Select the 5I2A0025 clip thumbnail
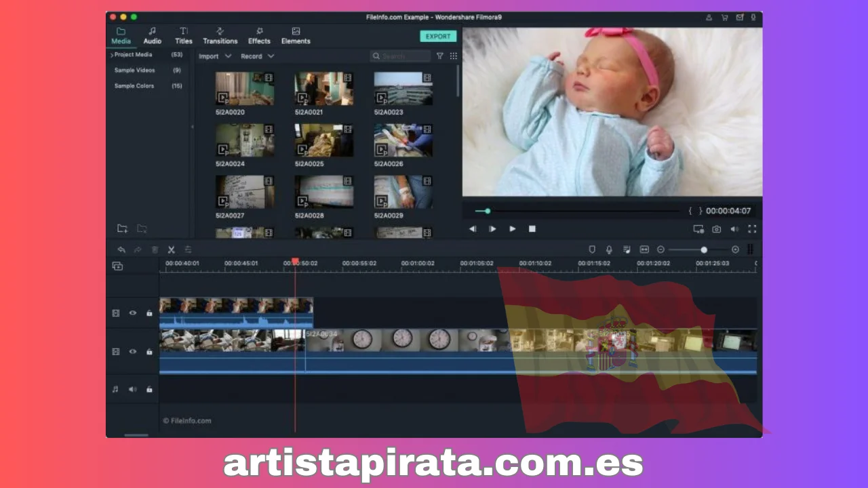Viewport: 868px width, 488px height. [x=324, y=140]
